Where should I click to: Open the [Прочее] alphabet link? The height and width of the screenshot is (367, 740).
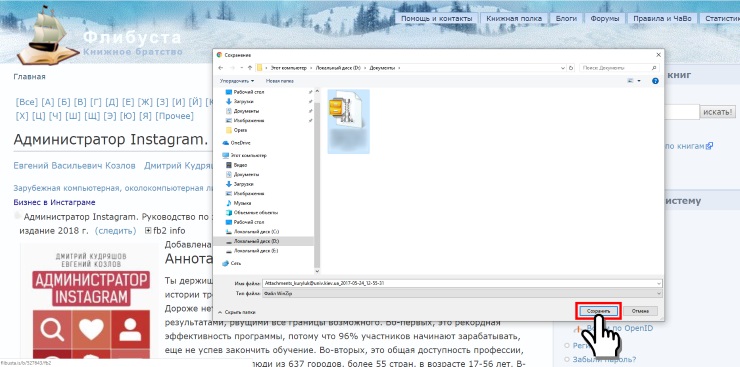[x=174, y=116]
